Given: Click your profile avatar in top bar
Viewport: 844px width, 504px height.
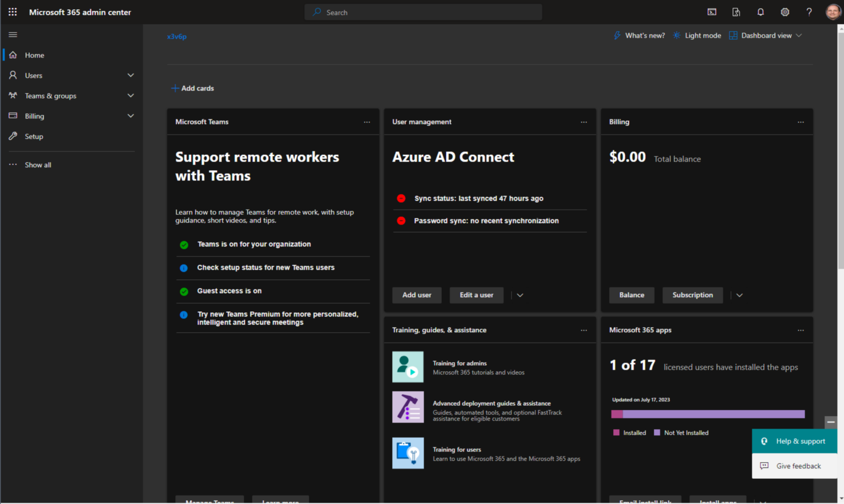Looking at the screenshot, I should [832, 12].
